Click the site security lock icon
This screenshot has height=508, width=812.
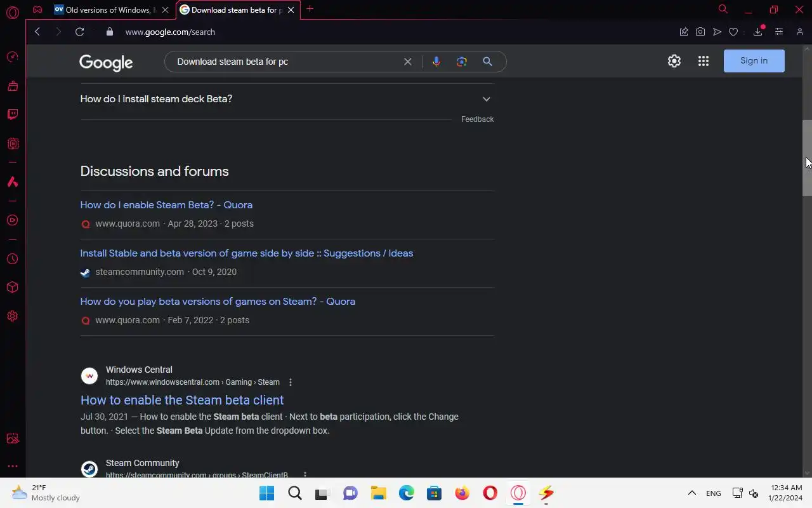[109, 32]
